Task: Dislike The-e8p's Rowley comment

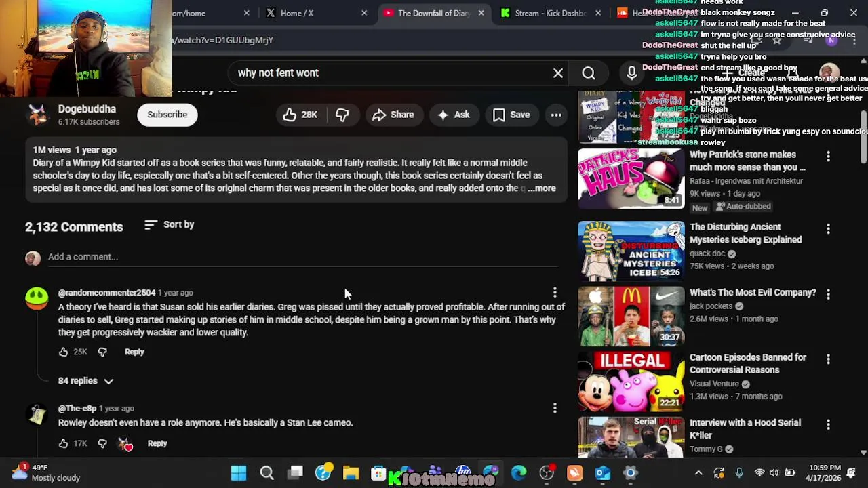Action: click(102, 443)
